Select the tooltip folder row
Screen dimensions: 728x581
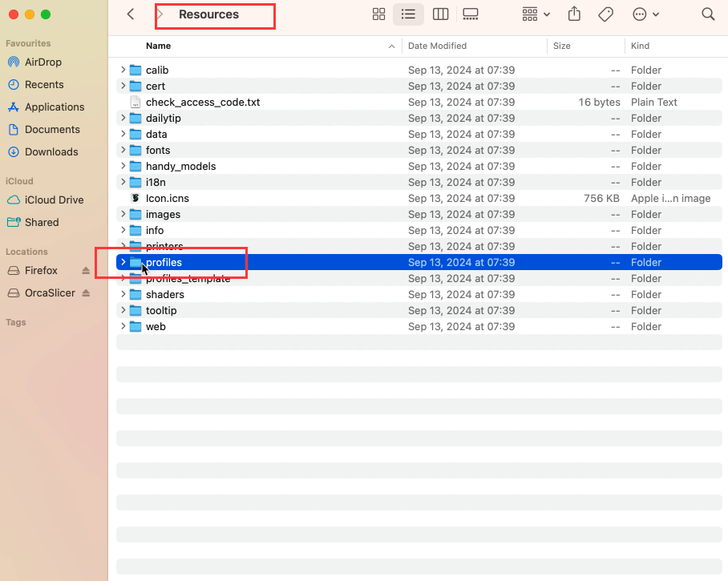419,310
